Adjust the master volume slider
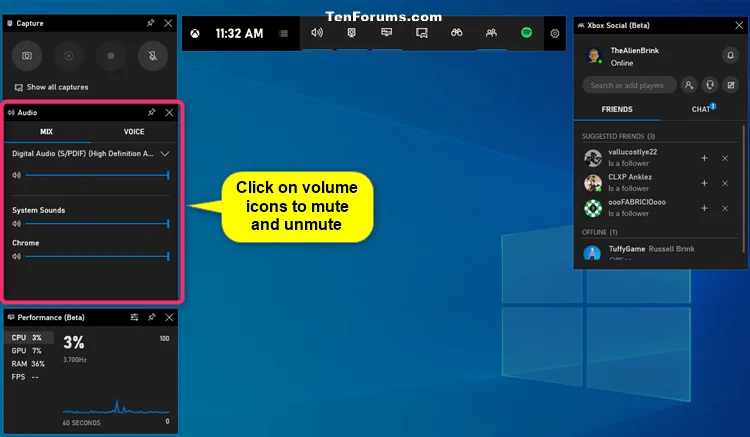This screenshot has width=750, height=437. pos(98,175)
